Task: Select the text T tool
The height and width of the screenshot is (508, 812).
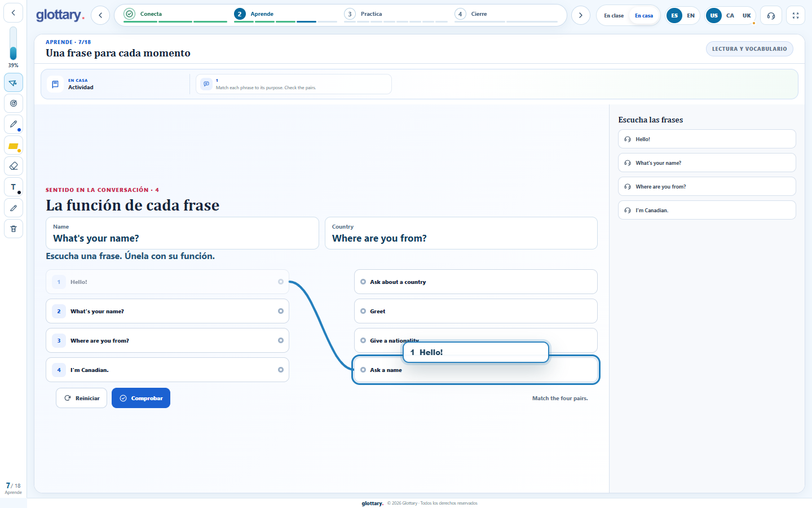Action: point(14,187)
